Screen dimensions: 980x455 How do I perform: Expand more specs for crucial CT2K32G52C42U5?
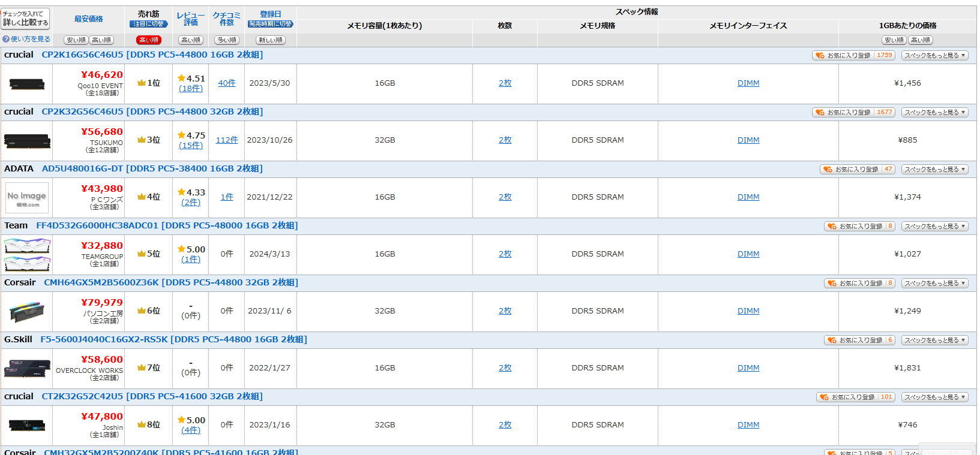coord(935,397)
